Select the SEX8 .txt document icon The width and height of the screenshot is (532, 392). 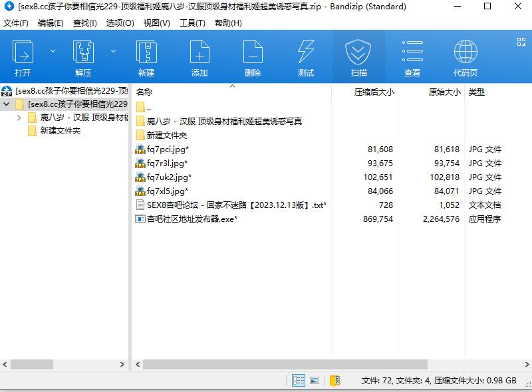coord(140,205)
